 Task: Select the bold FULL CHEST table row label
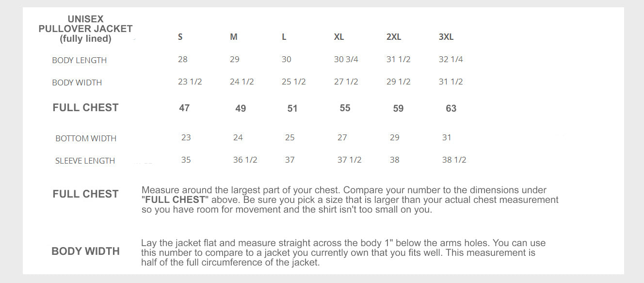coord(85,108)
